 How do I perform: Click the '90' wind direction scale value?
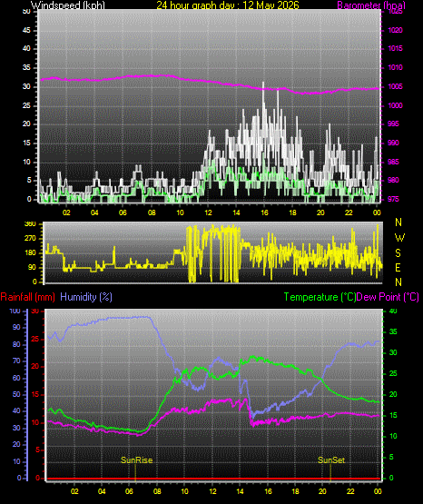pos(32,267)
